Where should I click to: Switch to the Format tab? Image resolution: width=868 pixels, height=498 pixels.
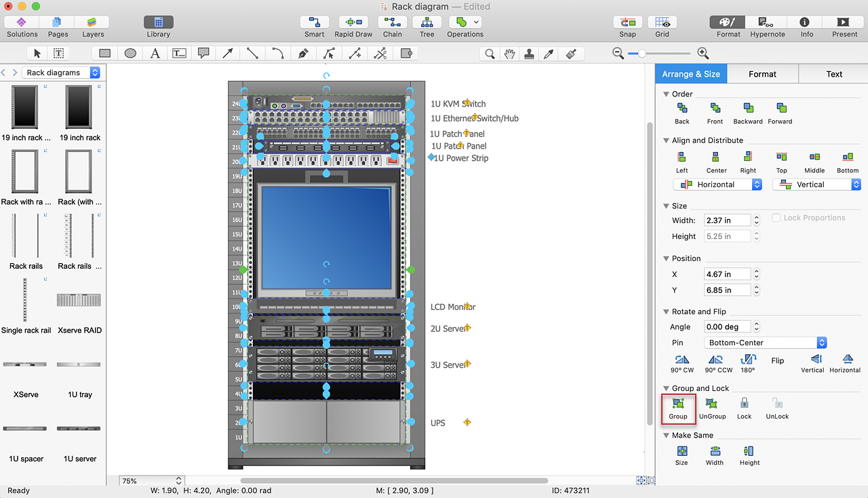762,74
